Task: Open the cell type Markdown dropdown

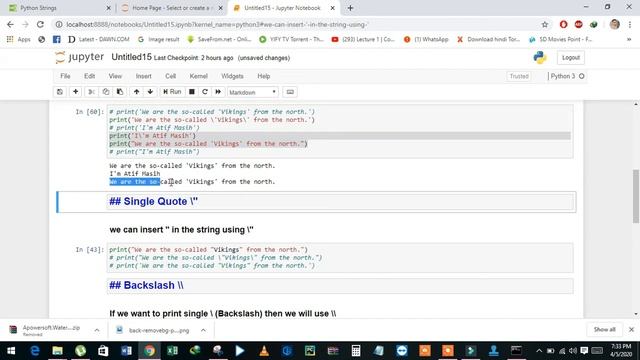Action: pyautogui.click(x=253, y=92)
